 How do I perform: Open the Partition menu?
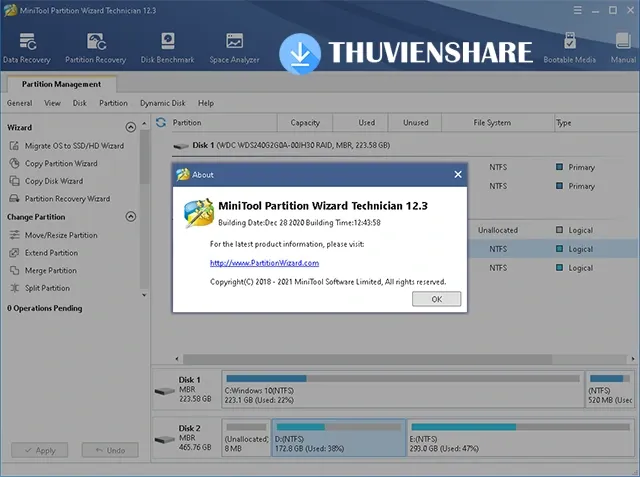tap(113, 103)
